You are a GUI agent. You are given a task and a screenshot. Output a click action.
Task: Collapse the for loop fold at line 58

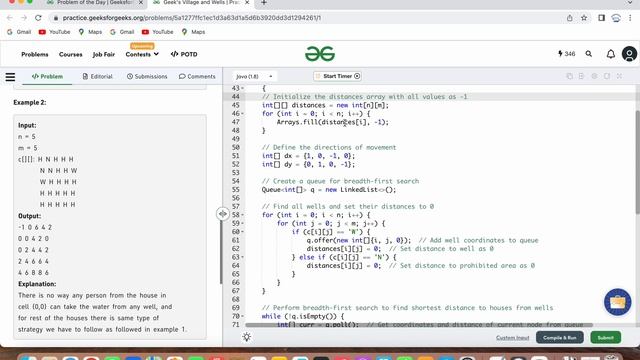tap(242, 215)
